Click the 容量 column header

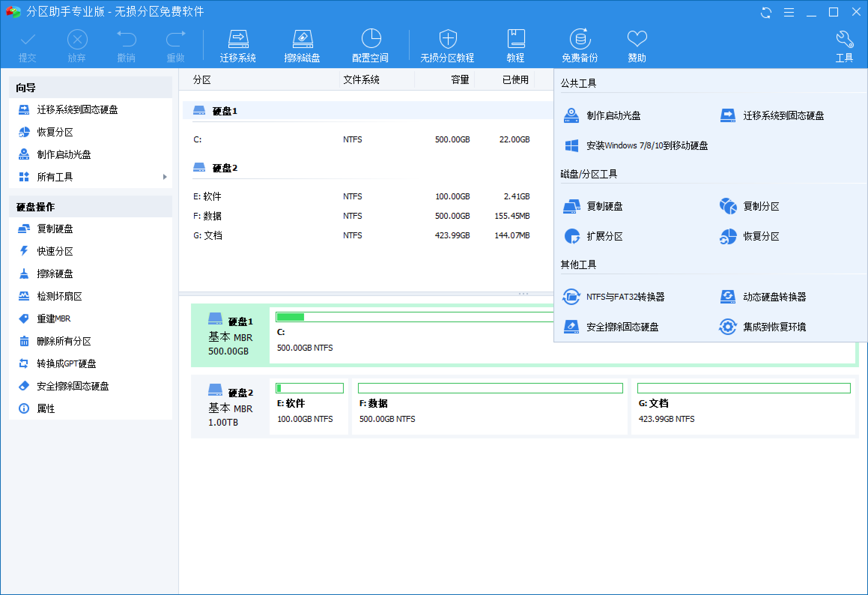click(445, 79)
